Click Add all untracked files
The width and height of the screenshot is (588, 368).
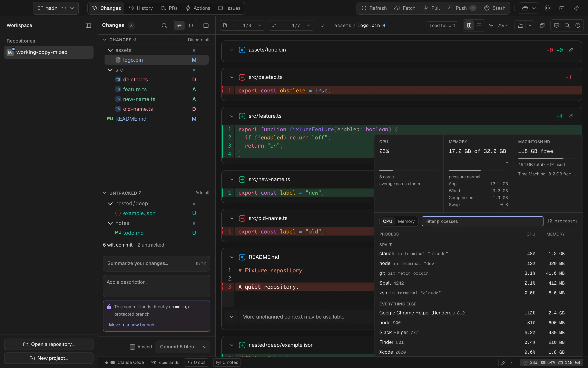click(202, 193)
